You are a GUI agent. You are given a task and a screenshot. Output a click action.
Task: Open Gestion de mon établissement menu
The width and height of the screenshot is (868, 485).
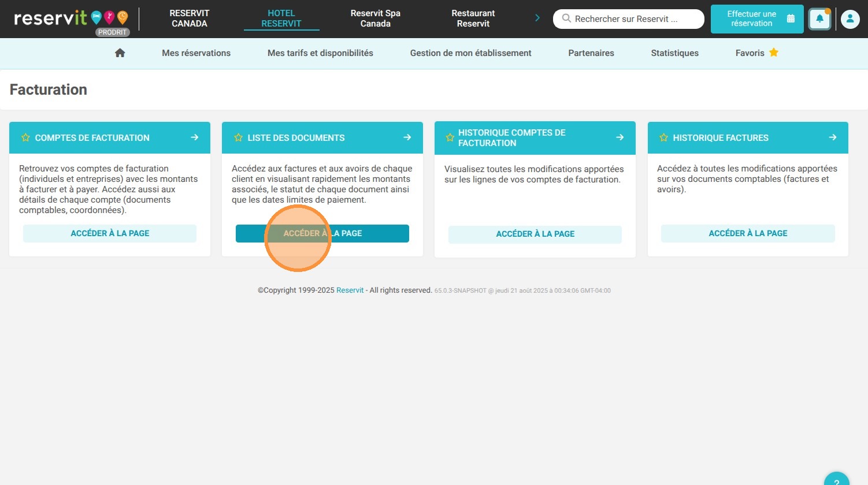471,53
